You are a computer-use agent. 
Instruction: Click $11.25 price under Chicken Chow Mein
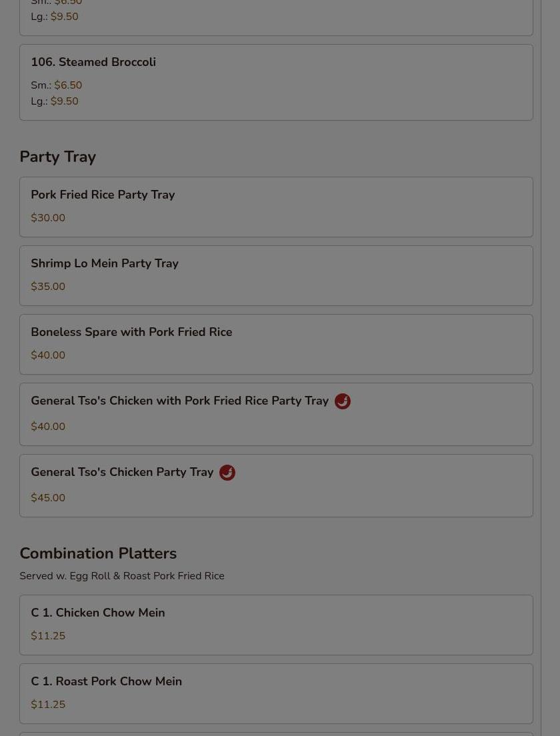click(48, 636)
